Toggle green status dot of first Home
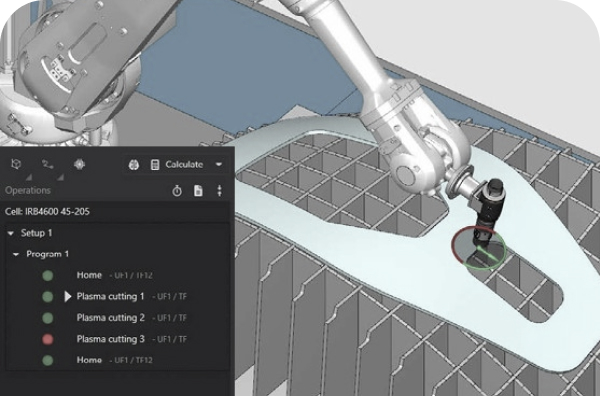The width and height of the screenshot is (600, 396). pos(47,275)
